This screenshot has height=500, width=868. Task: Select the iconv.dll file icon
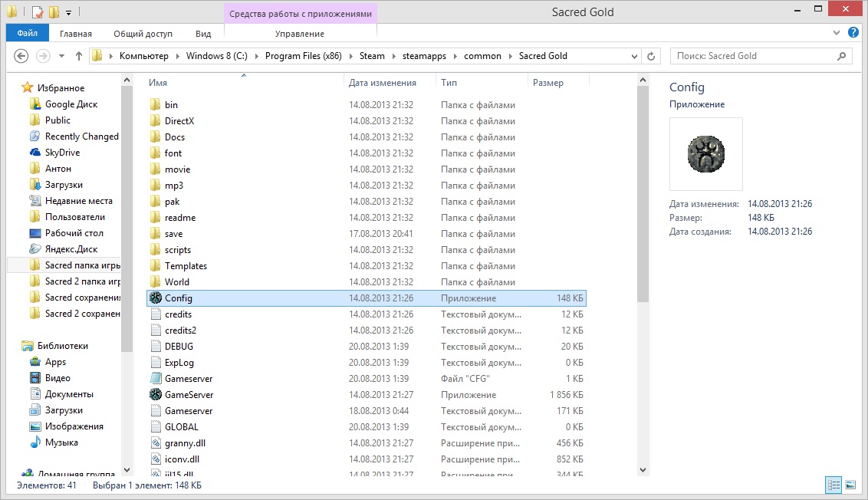pyautogui.click(x=156, y=459)
